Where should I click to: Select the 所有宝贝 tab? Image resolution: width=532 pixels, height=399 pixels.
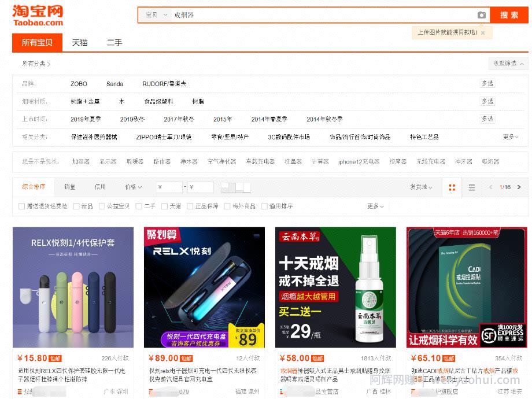pyautogui.click(x=38, y=42)
